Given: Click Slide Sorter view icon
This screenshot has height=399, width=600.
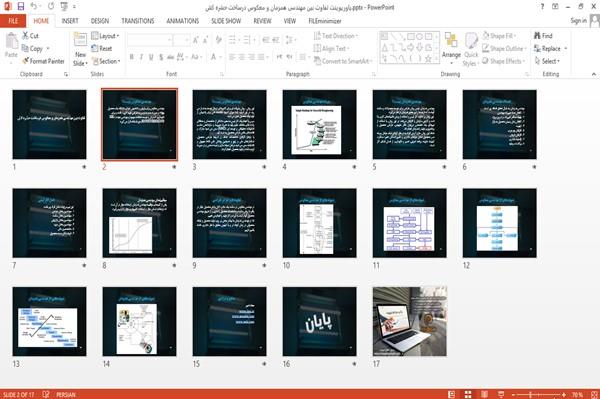Looking at the screenshot, I should click(x=468, y=394).
